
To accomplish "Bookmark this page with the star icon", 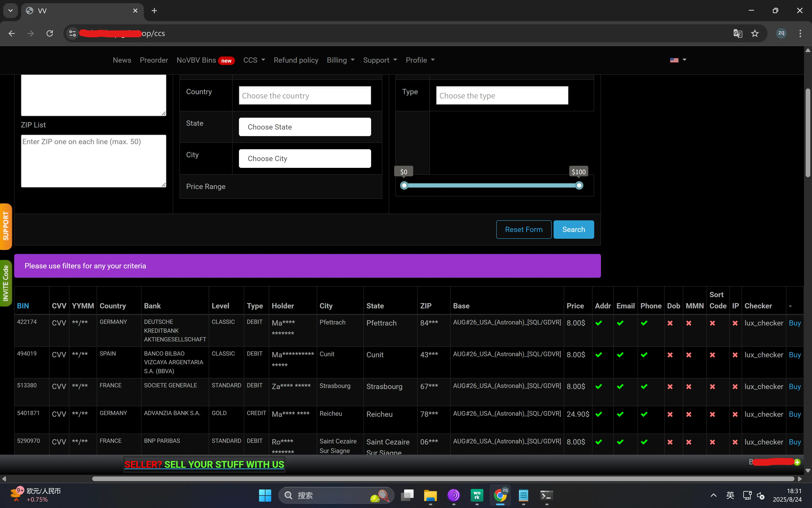I will point(755,33).
